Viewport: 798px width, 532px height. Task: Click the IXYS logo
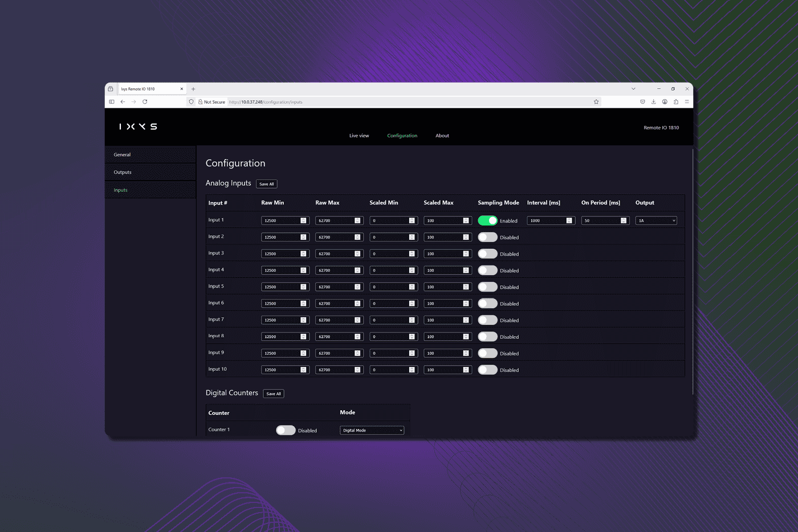[x=138, y=126]
